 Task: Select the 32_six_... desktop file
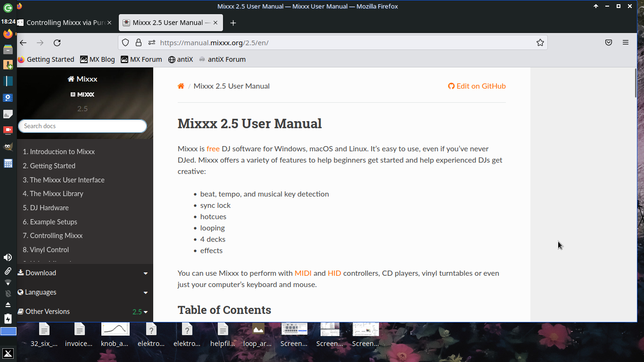(44, 335)
